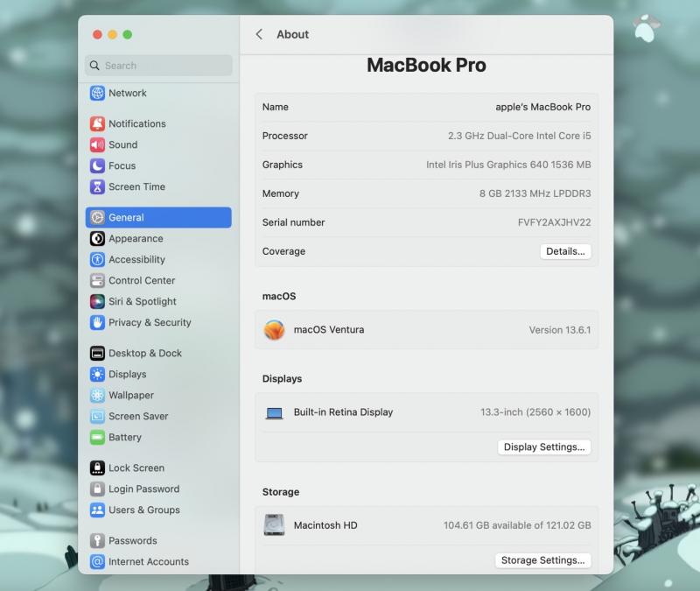Open Screen Time settings
The image size is (700, 591).
[x=158, y=186]
